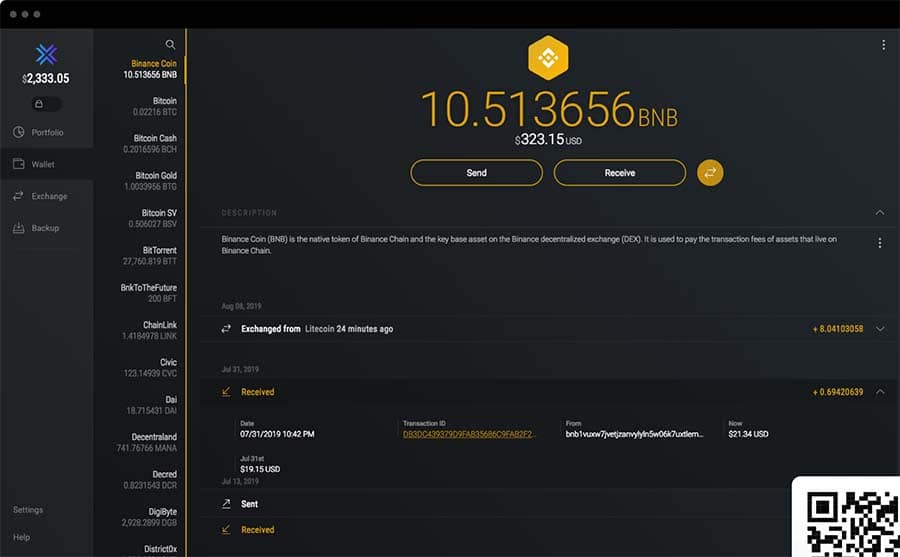This screenshot has height=557, width=900.
Task: Click the lock wallet icon
Action: pos(39,103)
